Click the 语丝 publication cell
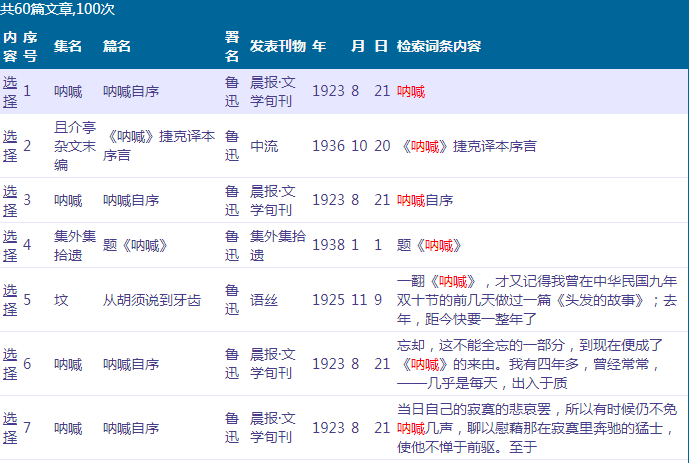 [x=264, y=299]
